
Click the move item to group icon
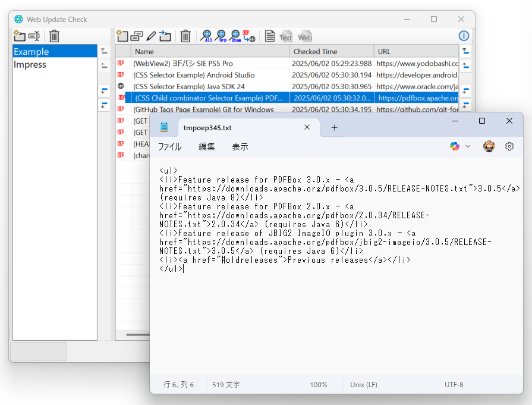[165, 36]
